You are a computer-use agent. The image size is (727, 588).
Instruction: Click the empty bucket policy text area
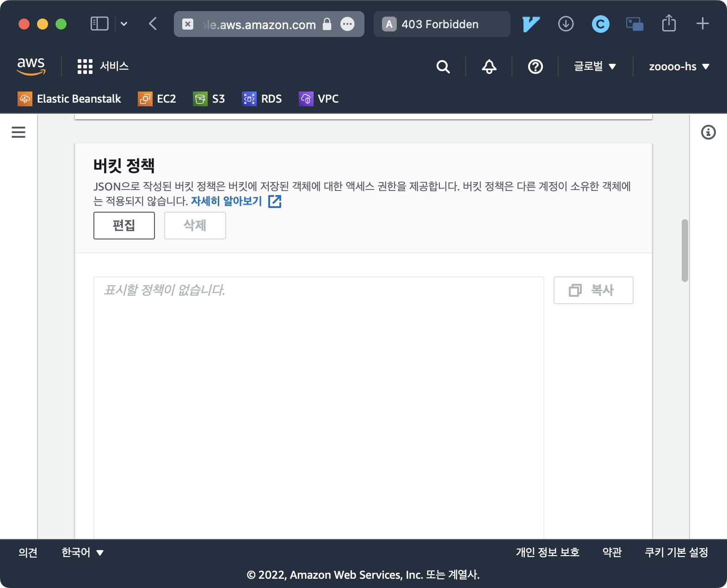point(319,408)
